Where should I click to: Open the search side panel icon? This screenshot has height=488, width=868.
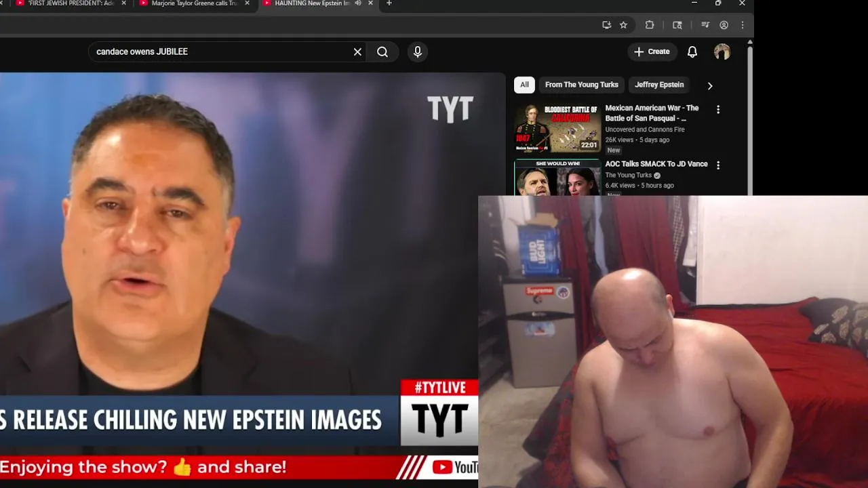[677, 25]
